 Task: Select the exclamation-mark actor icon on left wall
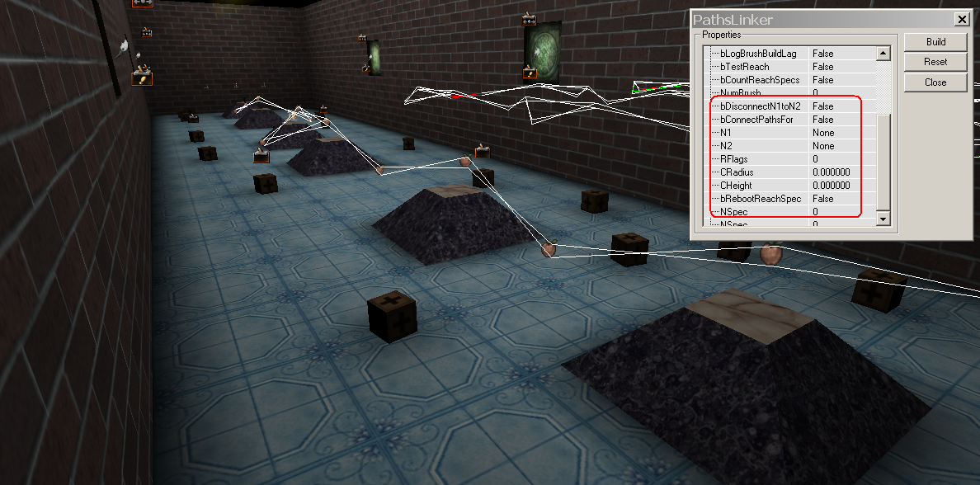[x=143, y=78]
